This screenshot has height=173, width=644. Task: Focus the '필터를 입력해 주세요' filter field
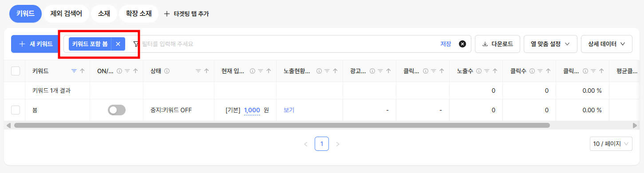[x=288, y=44]
